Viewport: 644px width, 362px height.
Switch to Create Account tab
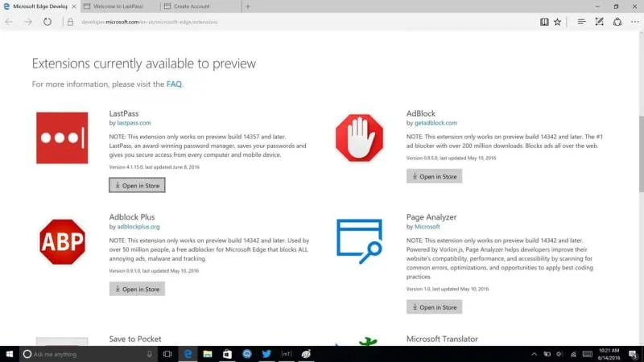[200, 6]
